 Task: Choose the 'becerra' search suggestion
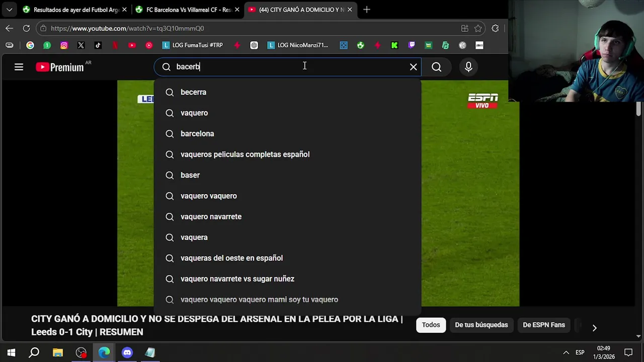(x=287, y=92)
